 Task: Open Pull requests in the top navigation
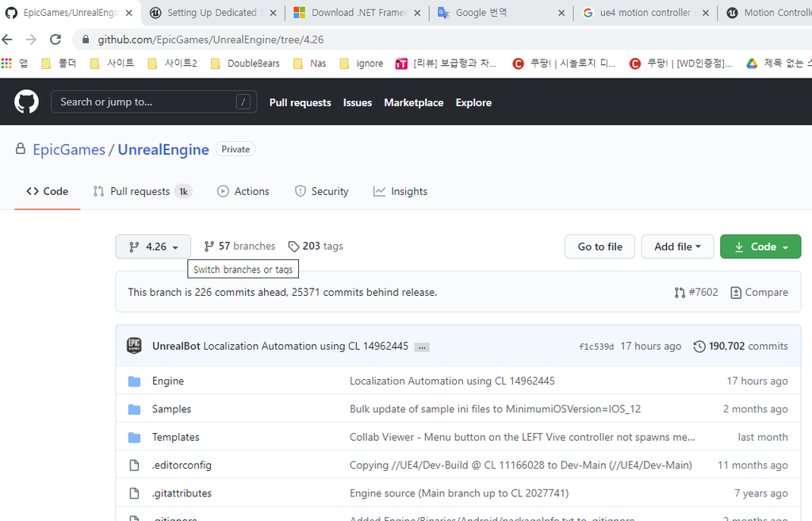pos(300,102)
